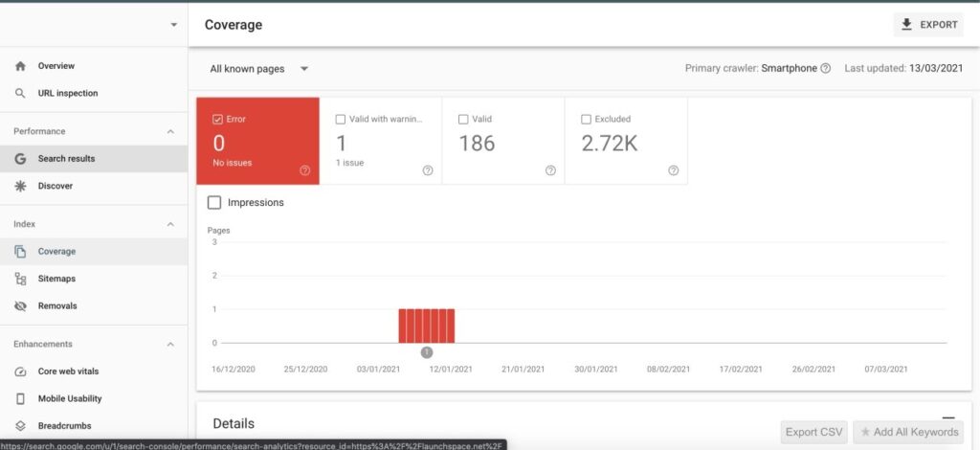Click the chart annotation marker below bars

click(427, 352)
